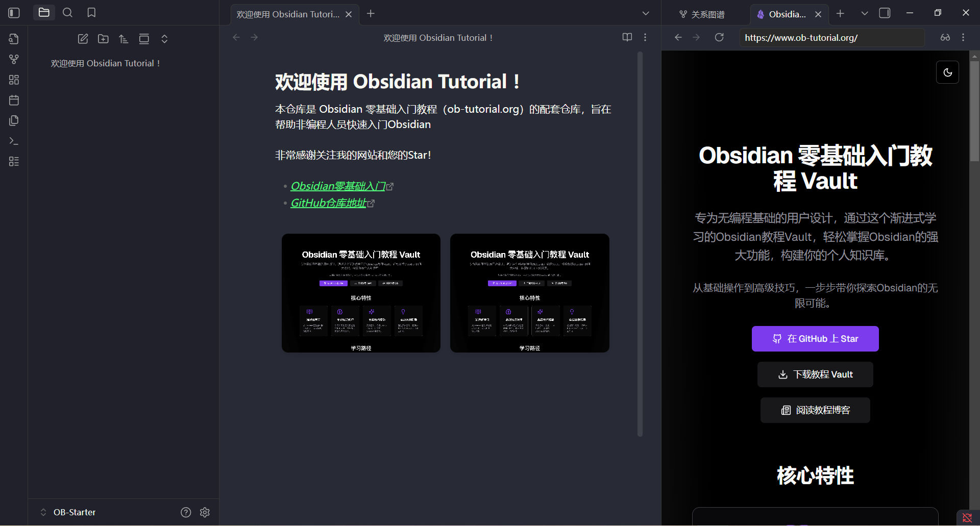
Task: Click 在 GitHub 上 Star button
Action: coord(815,339)
